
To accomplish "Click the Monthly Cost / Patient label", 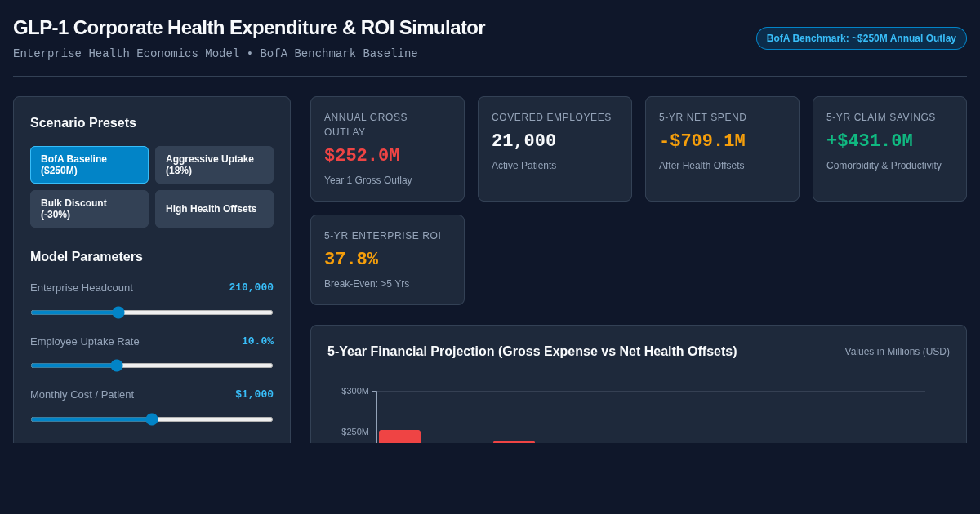I will coord(82,395).
